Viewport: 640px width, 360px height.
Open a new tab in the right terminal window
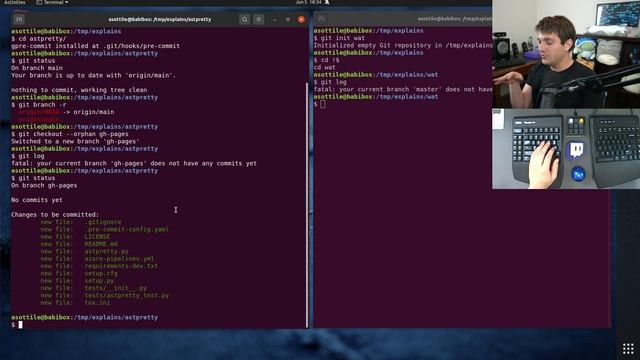322,19
